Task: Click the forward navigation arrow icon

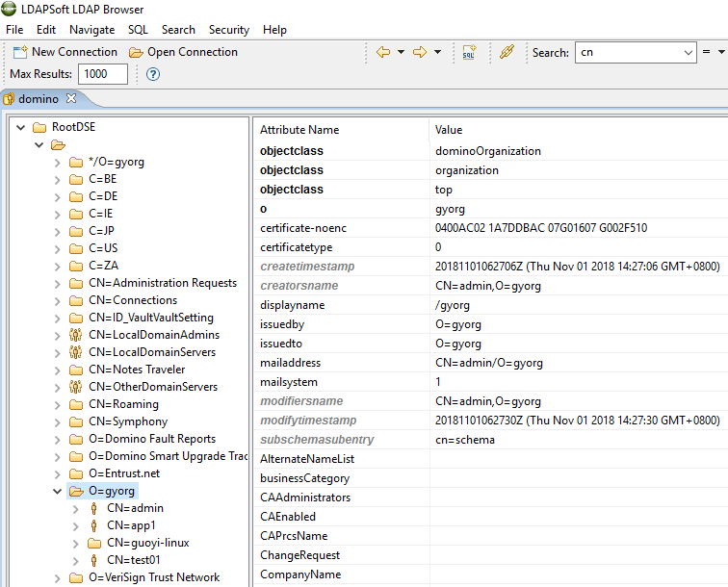Action: tap(420, 52)
